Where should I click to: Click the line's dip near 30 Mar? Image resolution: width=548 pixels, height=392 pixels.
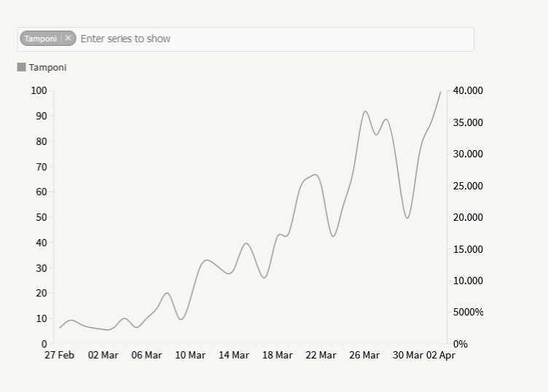tap(407, 218)
